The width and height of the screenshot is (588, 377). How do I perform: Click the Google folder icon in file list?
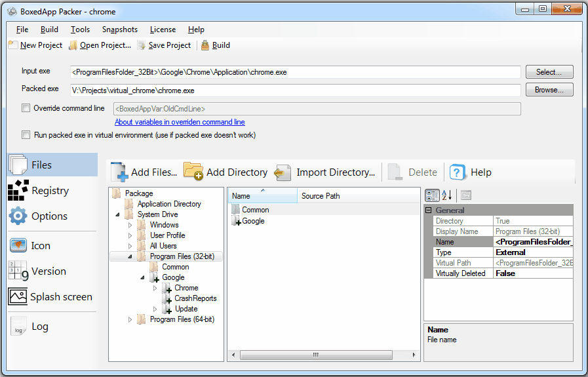(236, 221)
